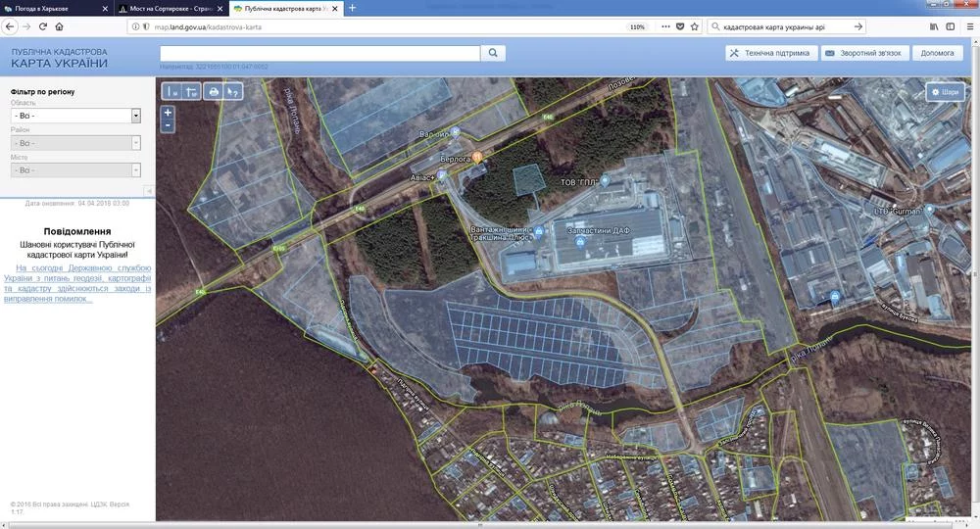Open the Firefox hamburger menu
Screen dimensions: 980x529
tap(970, 26)
